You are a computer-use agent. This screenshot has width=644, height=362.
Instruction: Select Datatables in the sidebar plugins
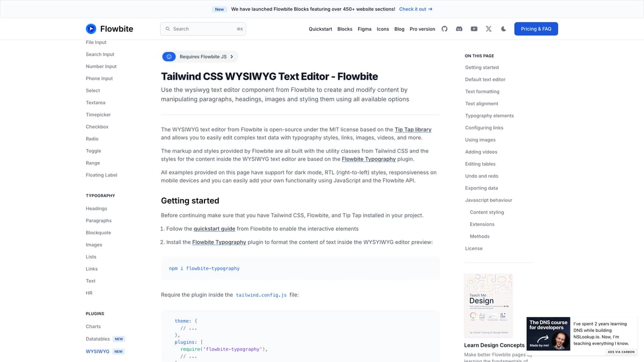98,339
